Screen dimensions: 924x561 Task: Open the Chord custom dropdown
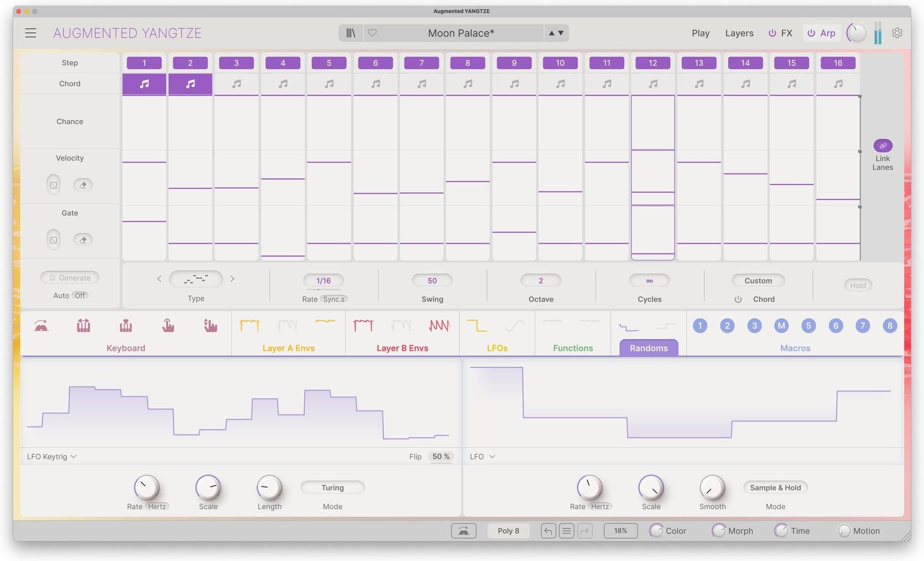tap(758, 280)
